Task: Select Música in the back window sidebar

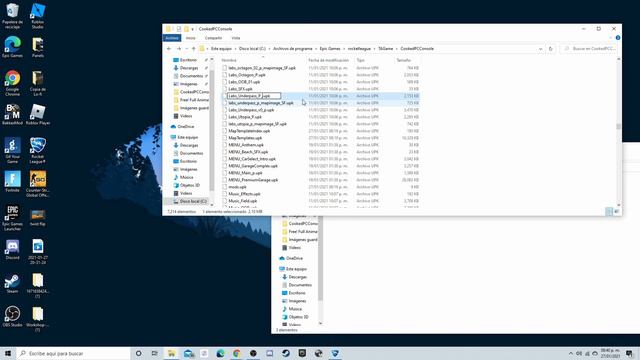Action: [x=295, y=309]
